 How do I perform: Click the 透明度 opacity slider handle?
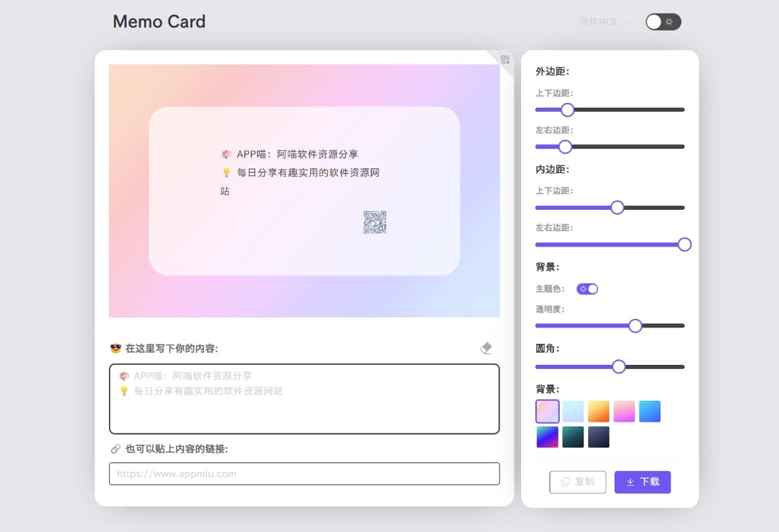(635, 326)
